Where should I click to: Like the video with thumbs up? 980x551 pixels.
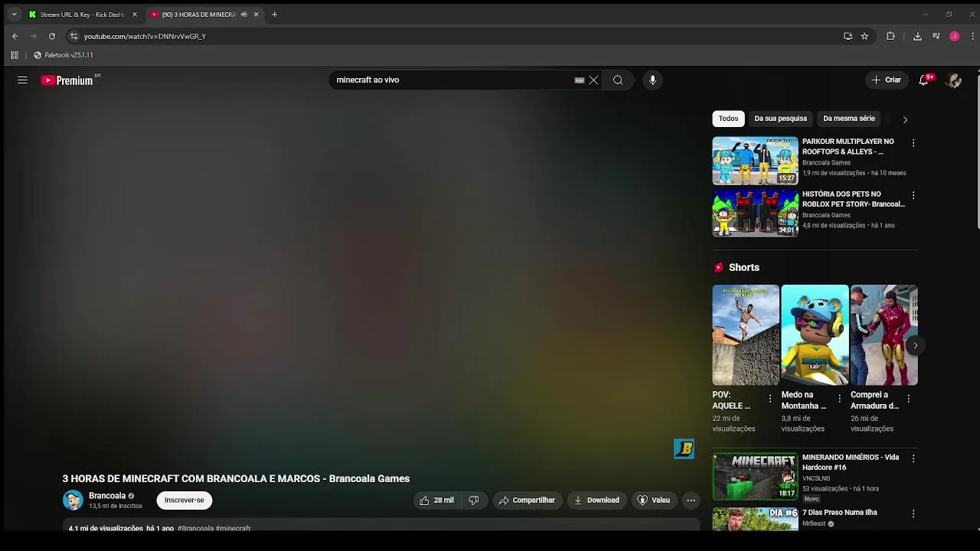pos(436,500)
